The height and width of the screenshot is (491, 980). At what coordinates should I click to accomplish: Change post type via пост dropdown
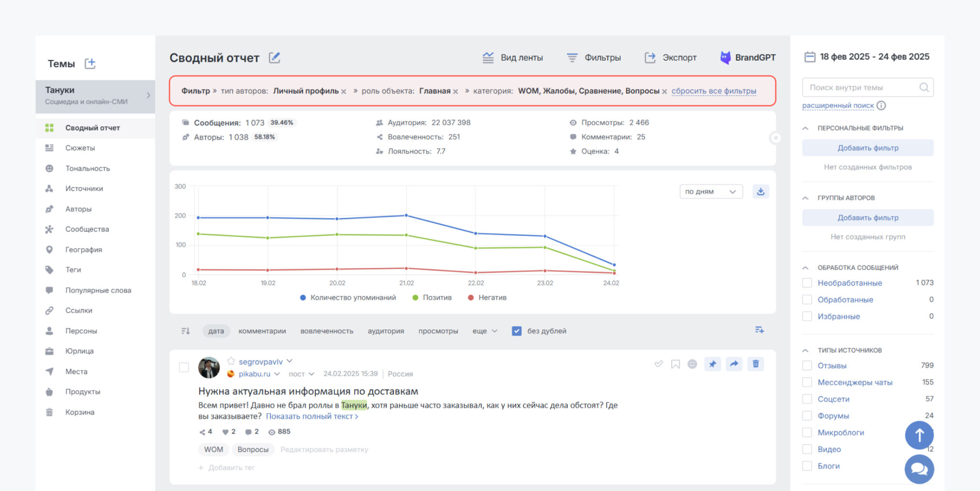click(x=301, y=374)
